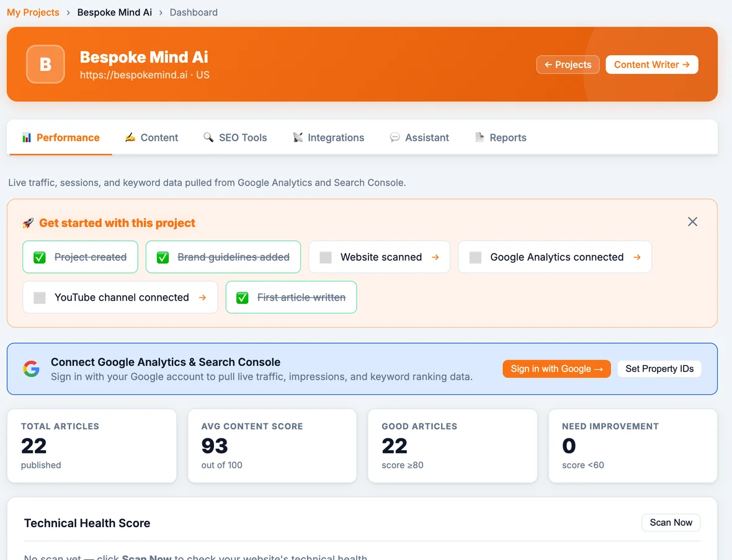732x560 pixels.
Task: Click the Bespoke Mind Ai banner title
Action: click(144, 57)
